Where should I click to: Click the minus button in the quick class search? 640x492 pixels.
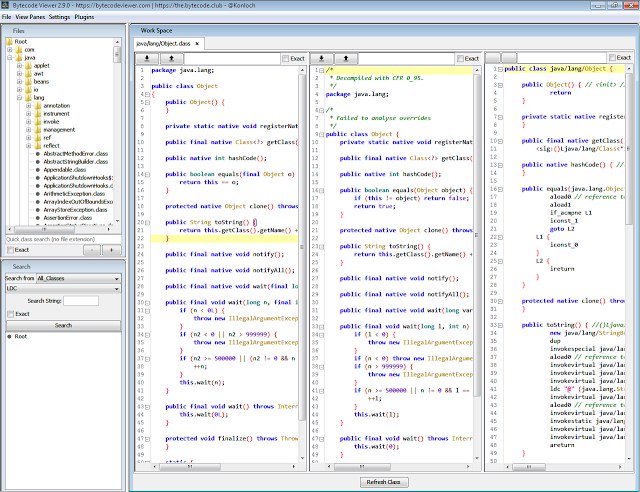(x=92, y=250)
